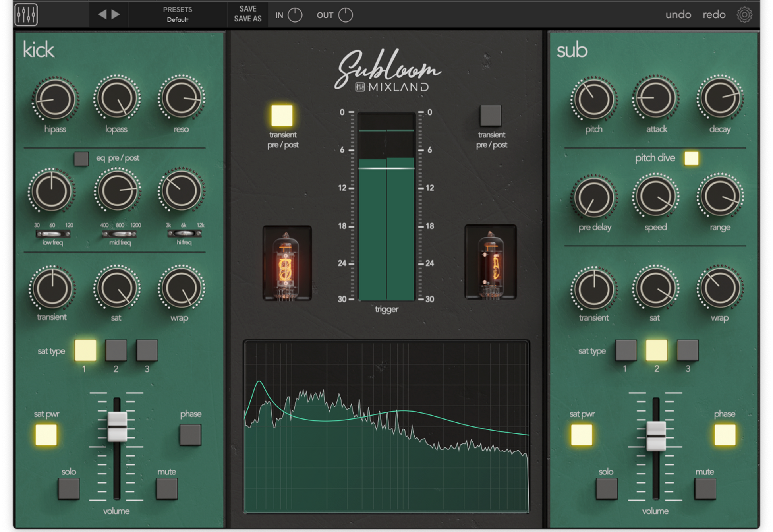Disable the pitch dive switch
Screen dimensions: 773x532
pyautogui.click(x=691, y=158)
